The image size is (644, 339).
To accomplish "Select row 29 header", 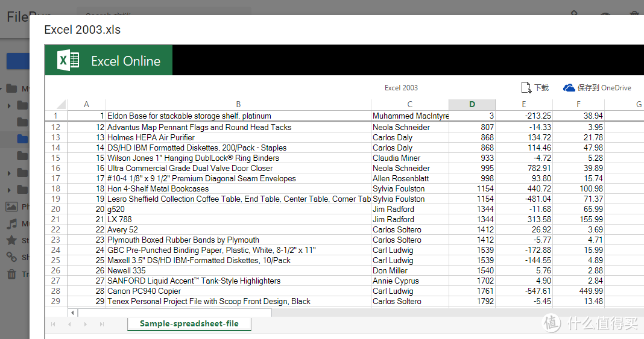I will click(x=56, y=301).
